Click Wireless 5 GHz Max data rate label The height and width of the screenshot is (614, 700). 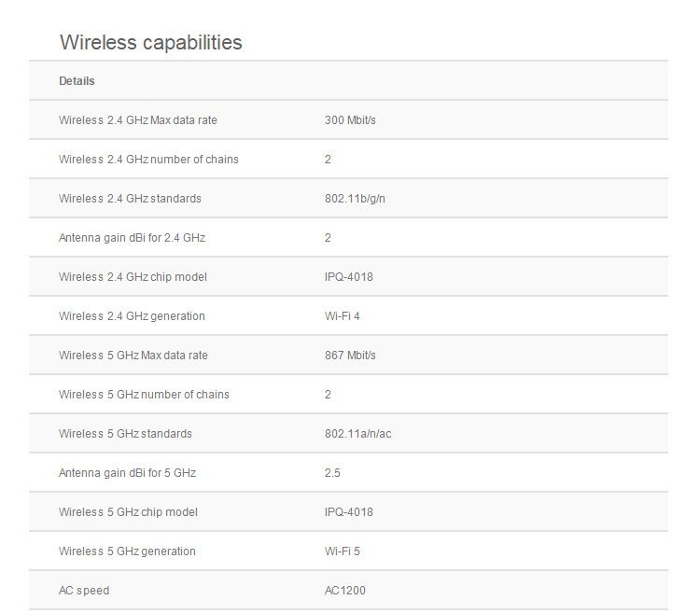point(133,356)
